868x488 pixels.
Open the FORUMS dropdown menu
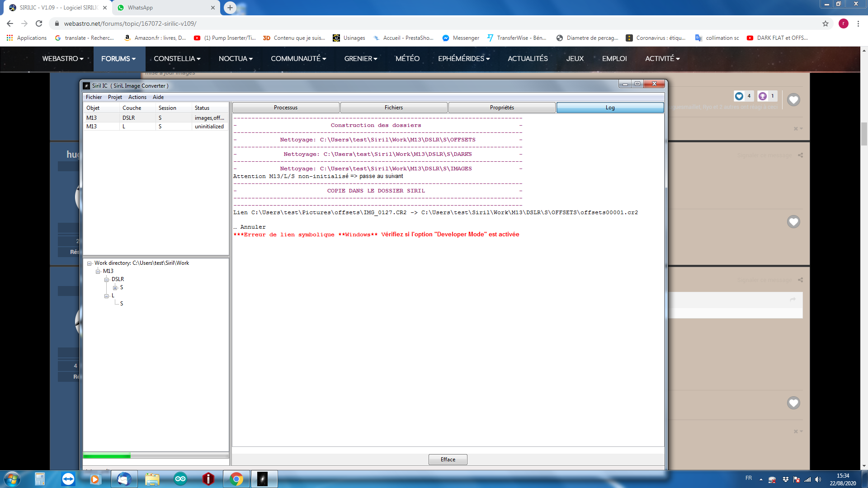(x=118, y=59)
